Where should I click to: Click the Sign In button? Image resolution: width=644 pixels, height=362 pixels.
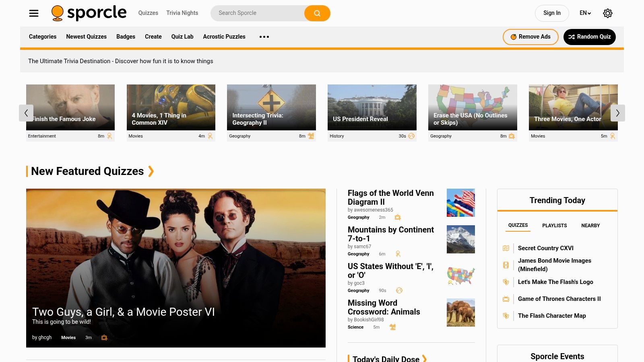[551, 13]
